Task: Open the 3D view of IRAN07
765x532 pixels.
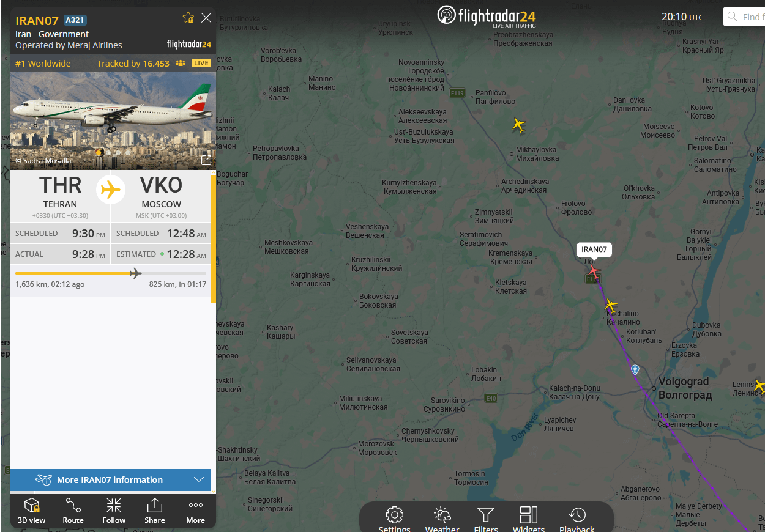Action: (31, 511)
